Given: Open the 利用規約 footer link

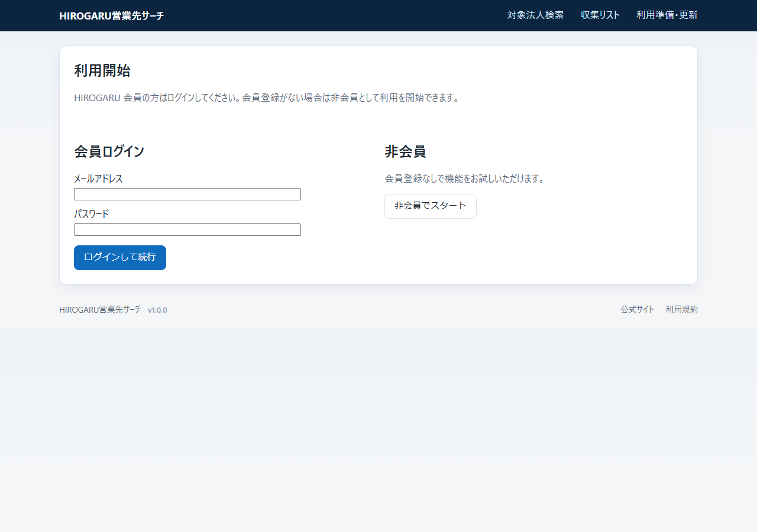Looking at the screenshot, I should tap(682, 310).
